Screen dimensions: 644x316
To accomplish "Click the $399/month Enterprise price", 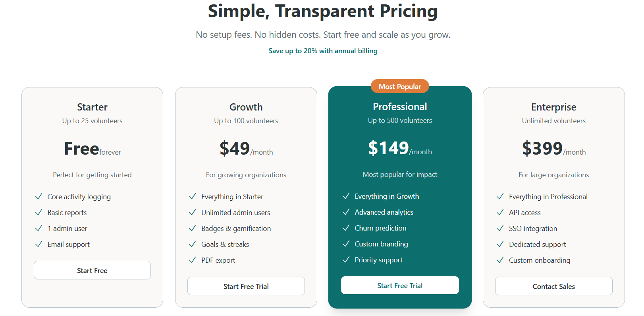I will pos(553,149).
